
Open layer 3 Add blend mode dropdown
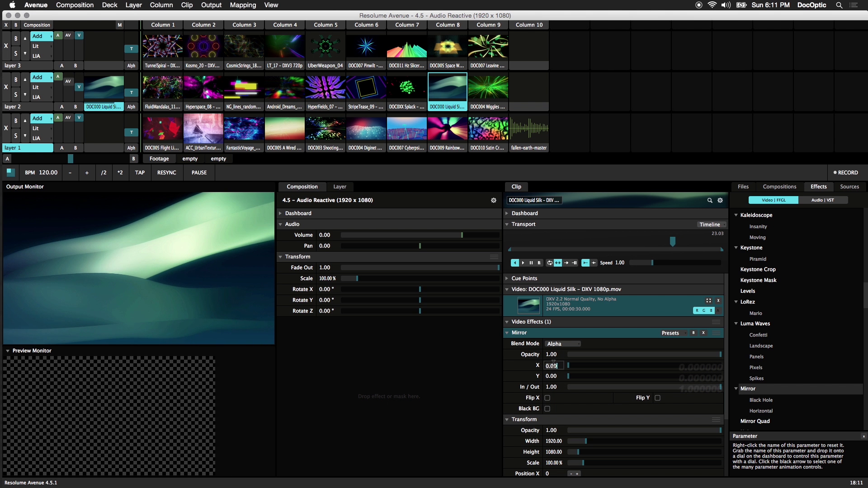[42, 36]
